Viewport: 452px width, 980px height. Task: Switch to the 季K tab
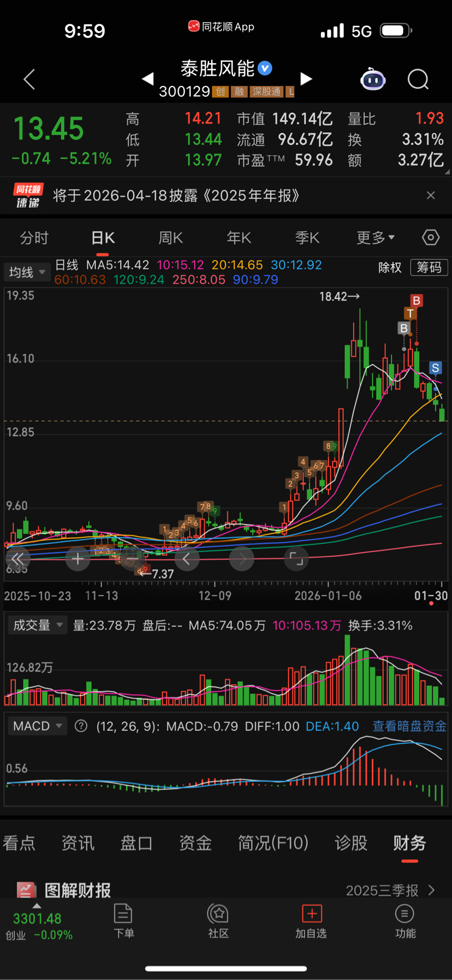[x=307, y=237]
